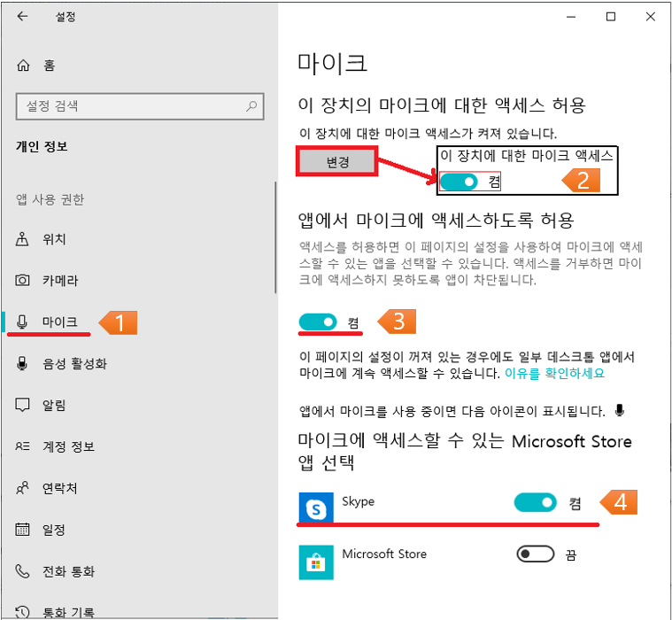Maximize the settings window
Viewport: 672px width, 620px height.
pyautogui.click(x=611, y=16)
